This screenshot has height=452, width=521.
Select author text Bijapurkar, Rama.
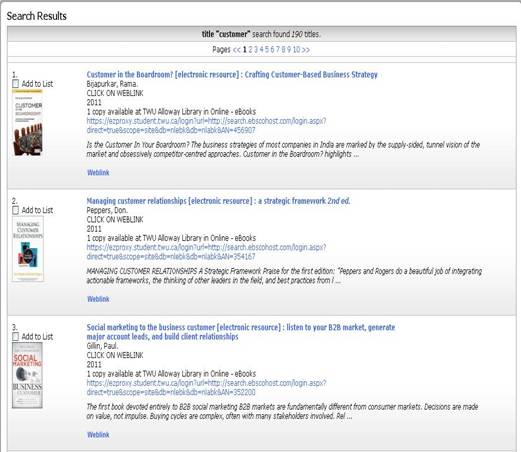(112, 84)
